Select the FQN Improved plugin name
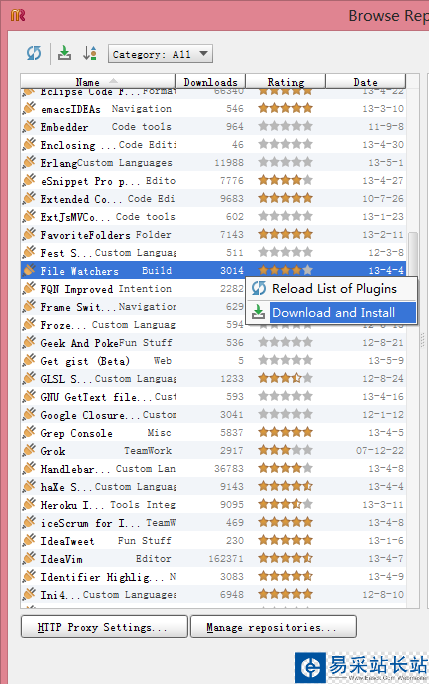This screenshot has height=684, width=429. click(x=77, y=289)
